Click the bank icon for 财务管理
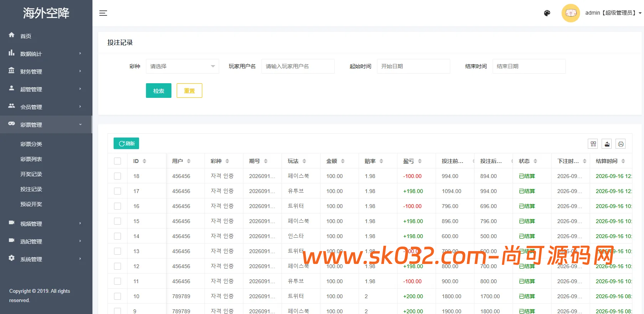644x314 pixels. 12,71
